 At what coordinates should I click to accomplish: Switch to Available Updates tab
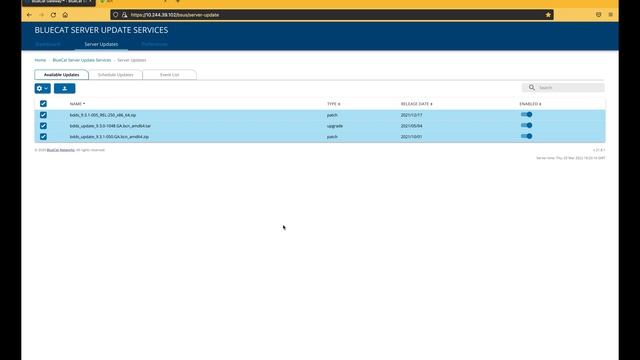pyautogui.click(x=62, y=75)
